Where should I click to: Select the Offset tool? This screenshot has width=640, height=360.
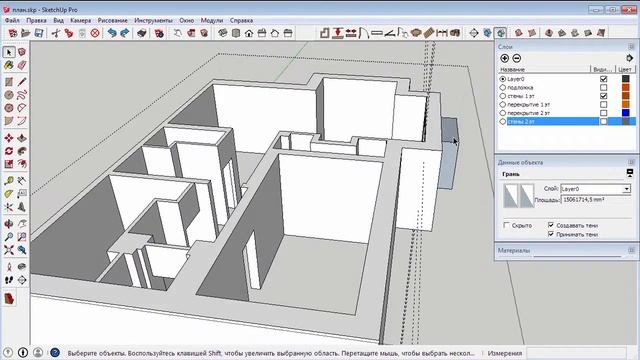coord(22,164)
